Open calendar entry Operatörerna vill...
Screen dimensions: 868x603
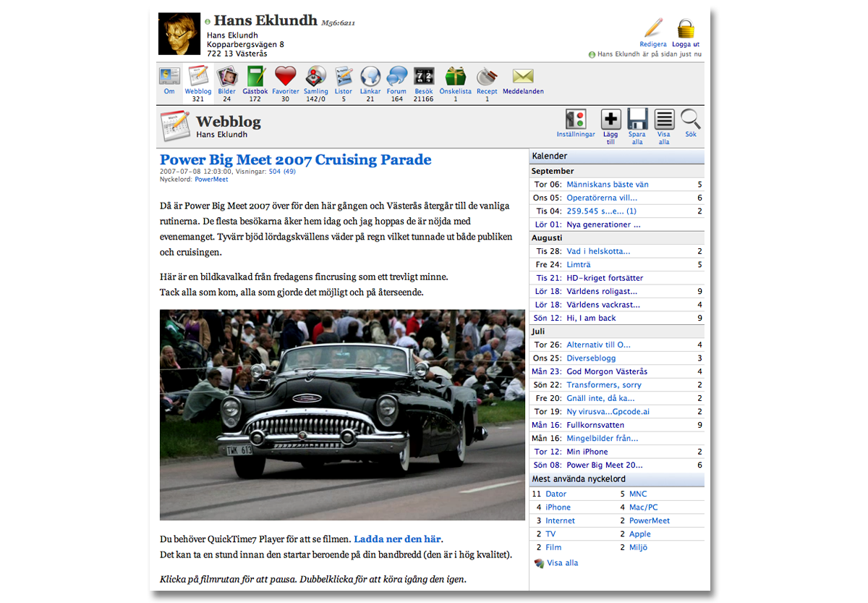[x=602, y=198]
